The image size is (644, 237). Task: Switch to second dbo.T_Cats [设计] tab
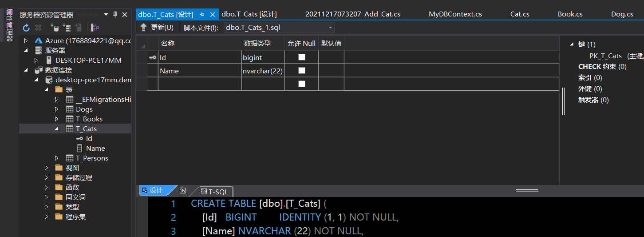249,14
